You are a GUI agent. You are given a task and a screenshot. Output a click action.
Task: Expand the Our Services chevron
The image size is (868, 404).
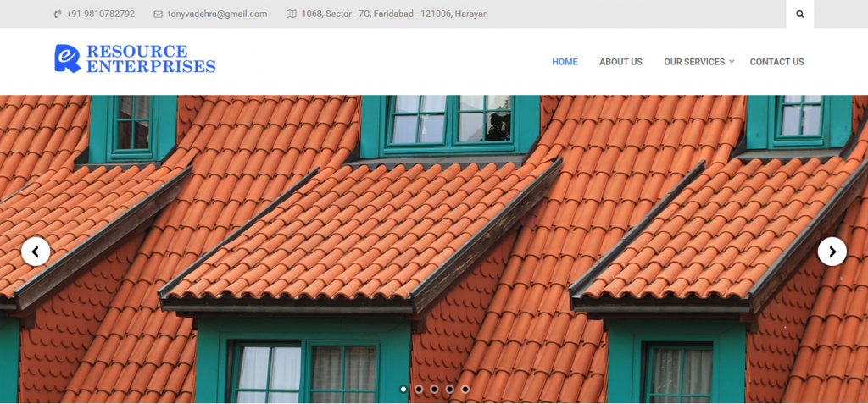[732, 61]
